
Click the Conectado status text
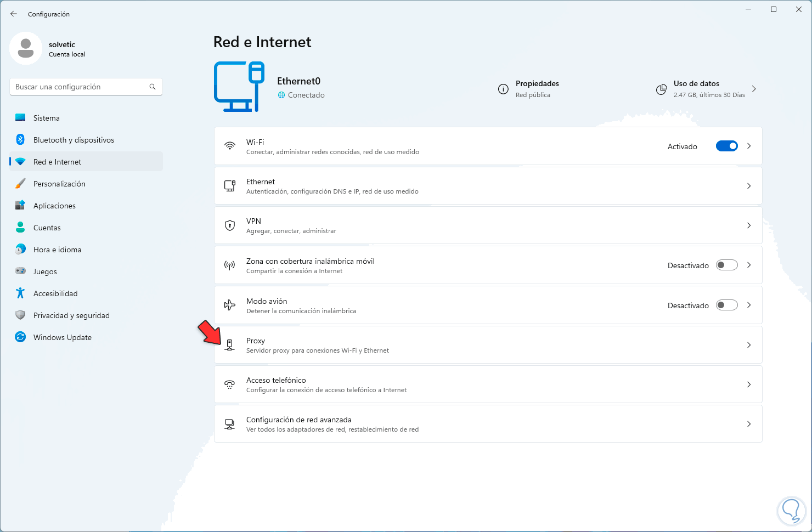point(306,95)
